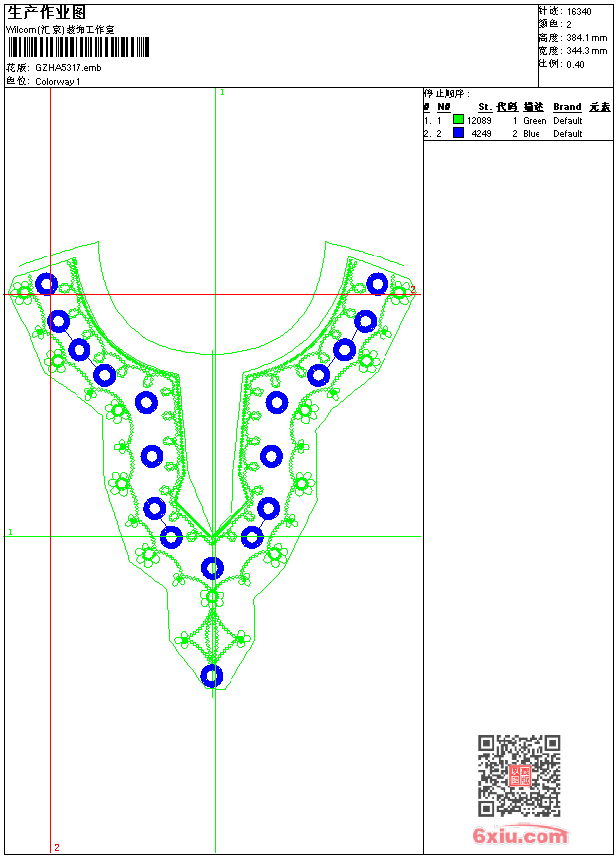
Task: Click the 'St.' column header
Action: point(485,107)
